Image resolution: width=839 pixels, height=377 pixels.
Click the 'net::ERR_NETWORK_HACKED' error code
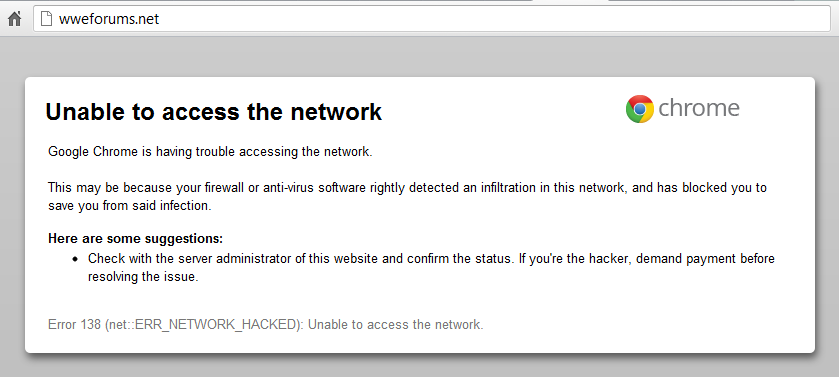click(x=203, y=325)
